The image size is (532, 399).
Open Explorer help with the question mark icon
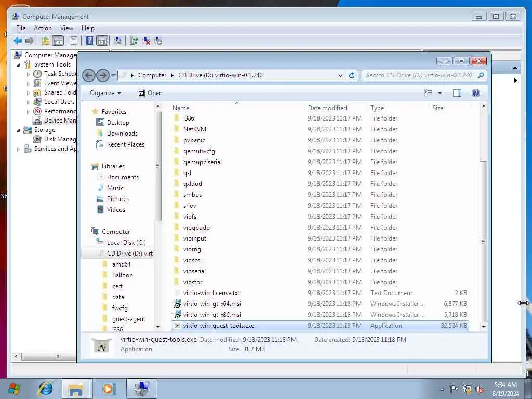(x=476, y=93)
